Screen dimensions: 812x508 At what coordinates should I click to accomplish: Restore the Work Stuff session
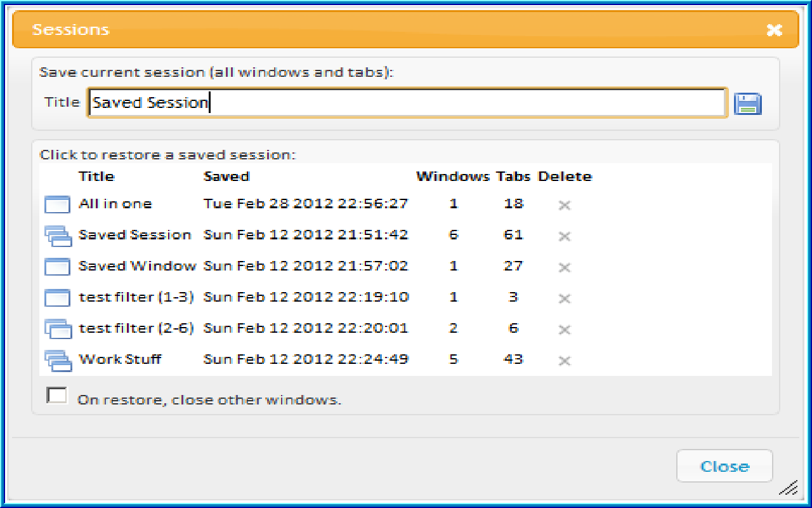(x=120, y=359)
